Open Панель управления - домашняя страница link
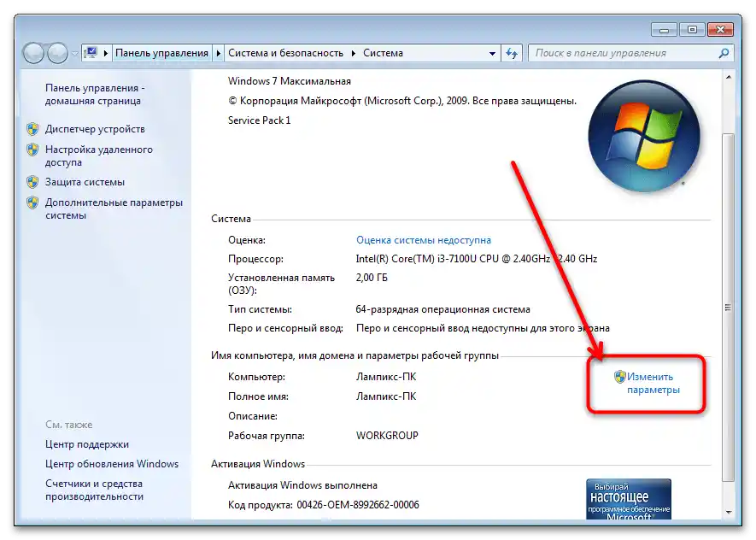 tap(95, 95)
